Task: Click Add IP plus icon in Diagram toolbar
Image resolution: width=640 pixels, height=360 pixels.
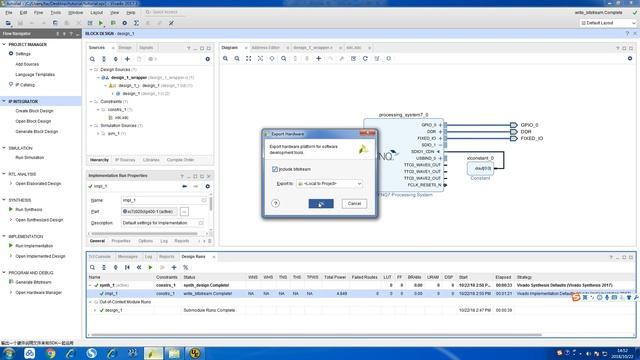Action: (x=318, y=59)
